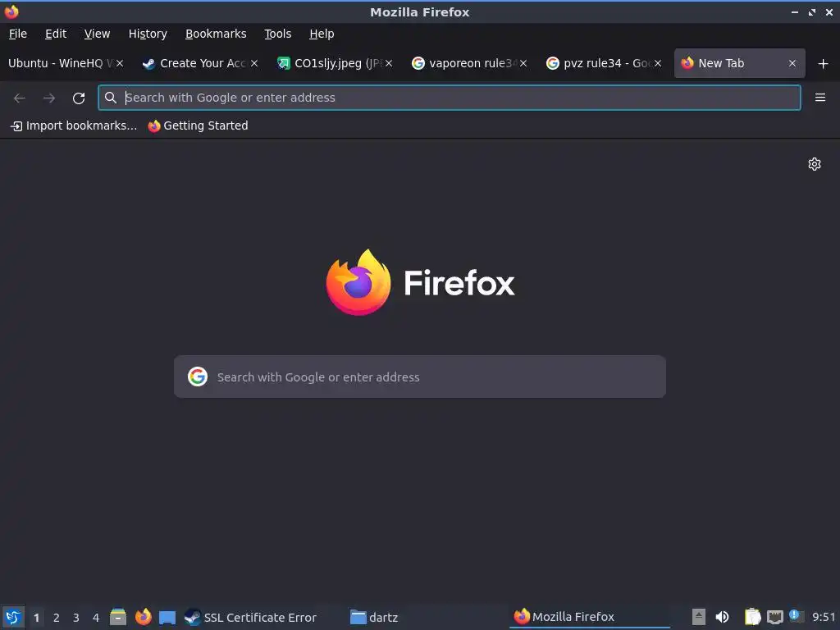Switch to workspace 2
The height and width of the screenshot is (630, 840).
coord(57,618)
